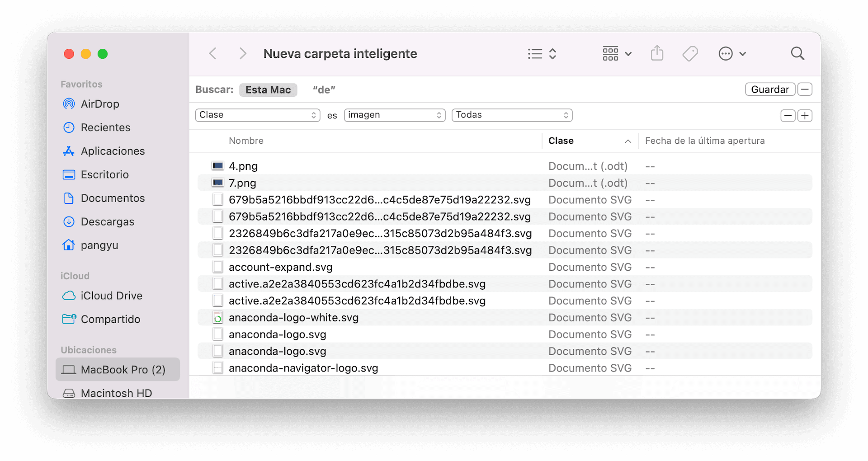Sort by Nombre column header
This screenshot has height=461, width=868.
tap(246, 141)
